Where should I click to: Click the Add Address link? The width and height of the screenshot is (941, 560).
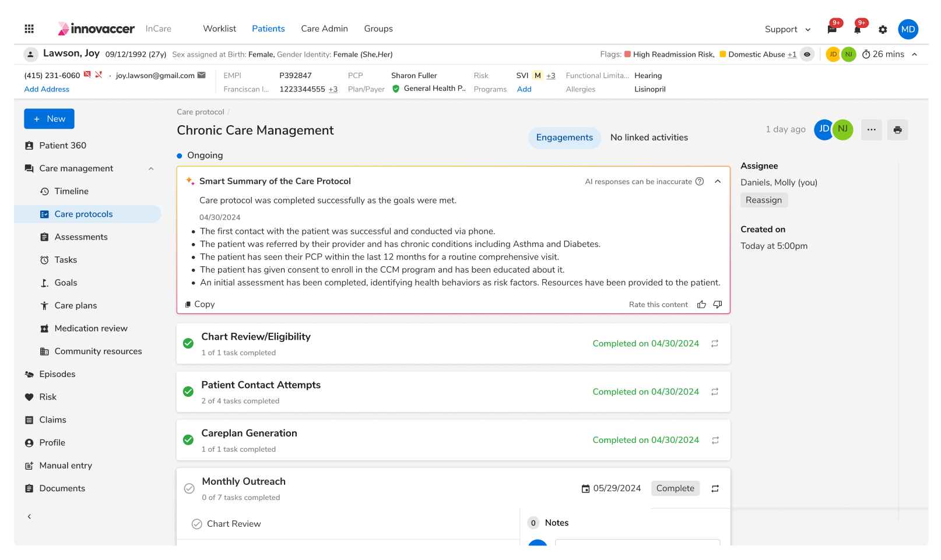coord(47,89)
